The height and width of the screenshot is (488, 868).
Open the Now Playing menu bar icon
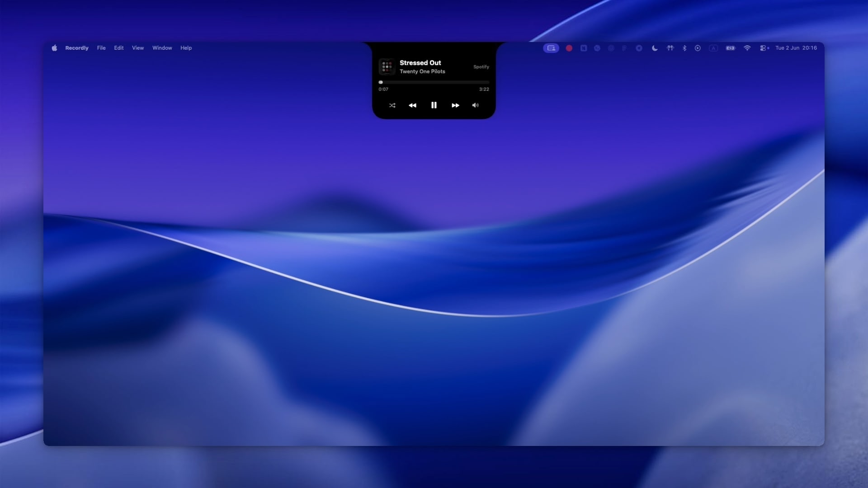pos(698,48)
